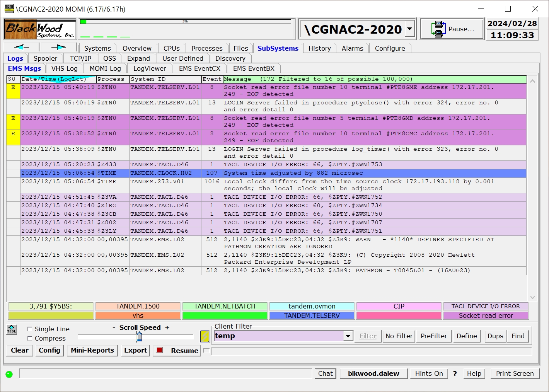549x392 pixels.
Task: Select the Expand sub-tab
Action: pyautogui.click(x=138, y=58)
